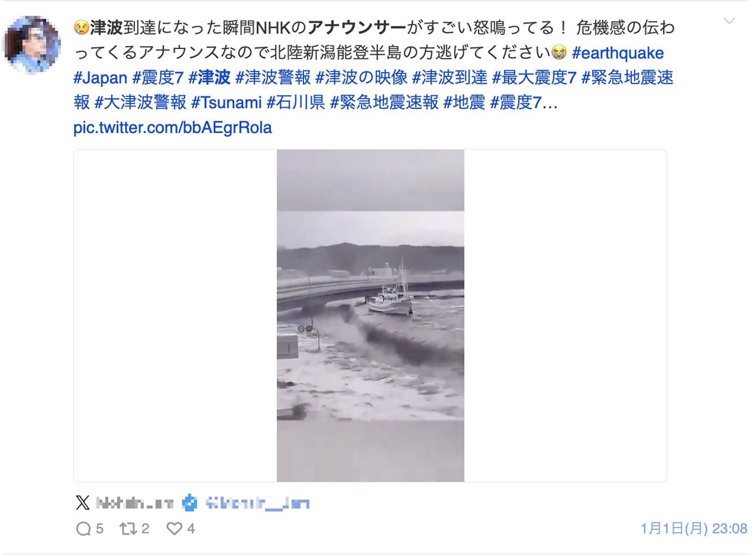Open the #Japan hashtag link

coord(100,78)
